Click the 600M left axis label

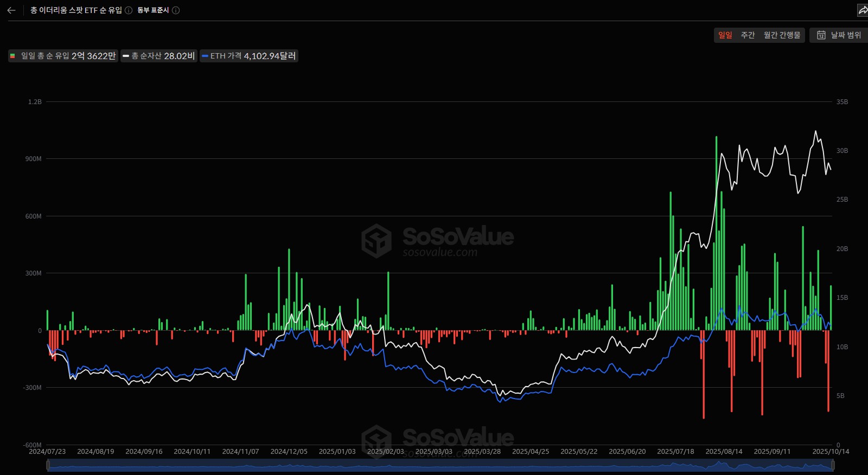tap(33, 216)
